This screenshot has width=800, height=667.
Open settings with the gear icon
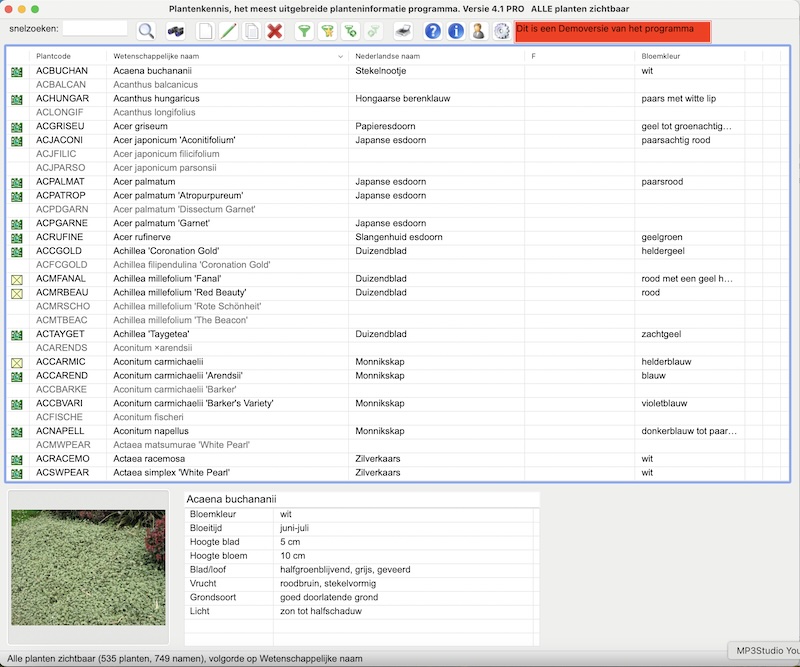[501, 31]
